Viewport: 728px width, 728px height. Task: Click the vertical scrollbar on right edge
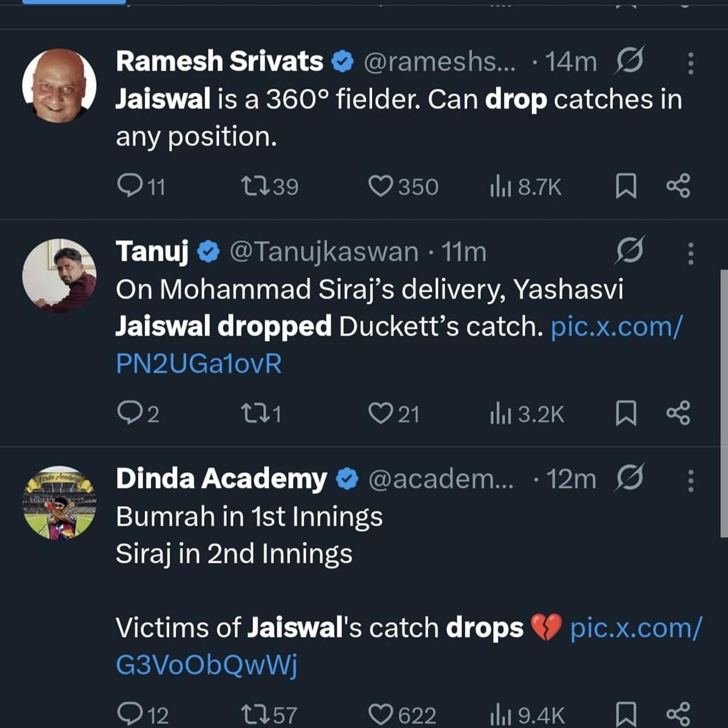(x=724, y=403)
